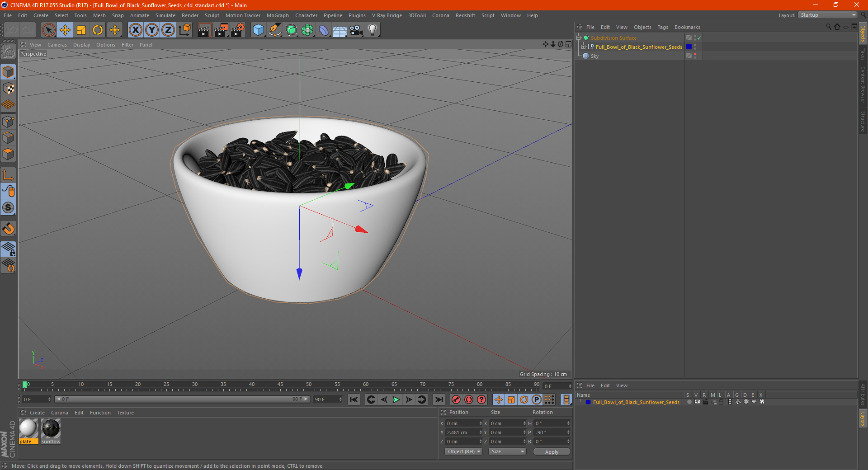Viewport: 868px width, 470px height.
Task: Open the Bend deformer group
Action: 324,30
